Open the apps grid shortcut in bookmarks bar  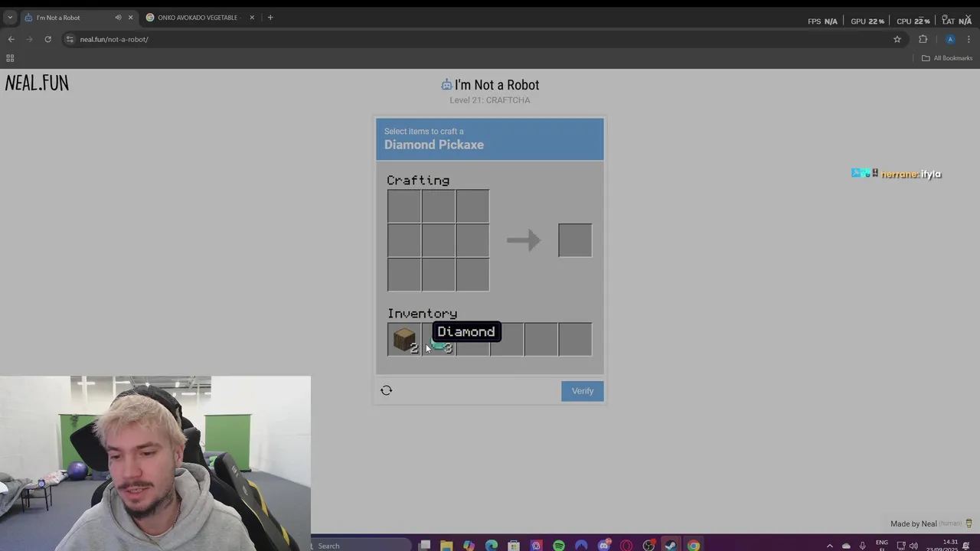click(x=10, y=58)
